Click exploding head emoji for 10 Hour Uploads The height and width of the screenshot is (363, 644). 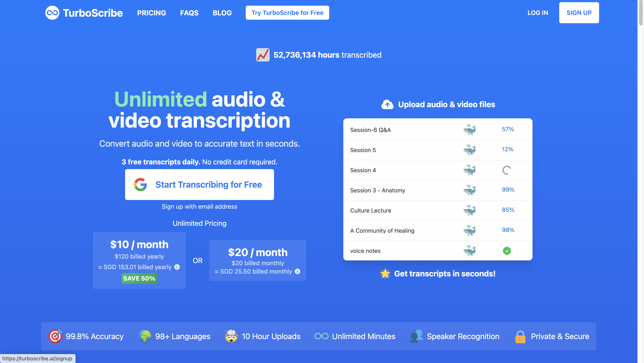pyautogui.click(x=231, y=336)
